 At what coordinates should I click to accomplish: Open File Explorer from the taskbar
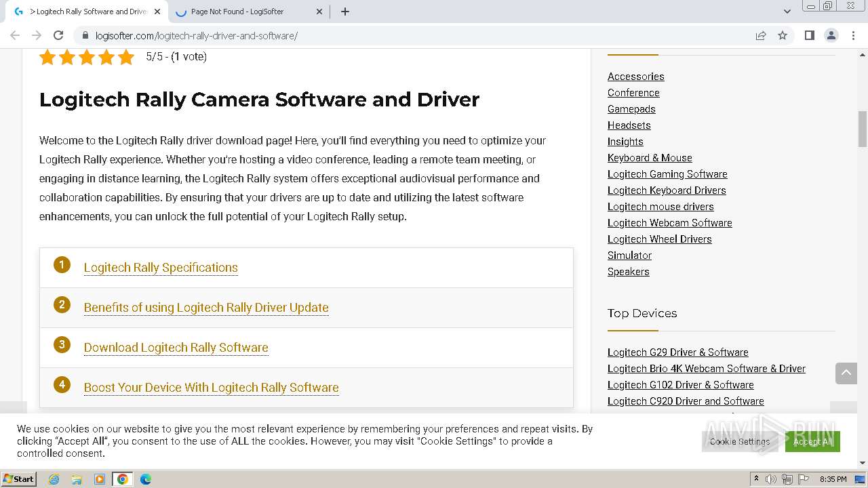77,479
